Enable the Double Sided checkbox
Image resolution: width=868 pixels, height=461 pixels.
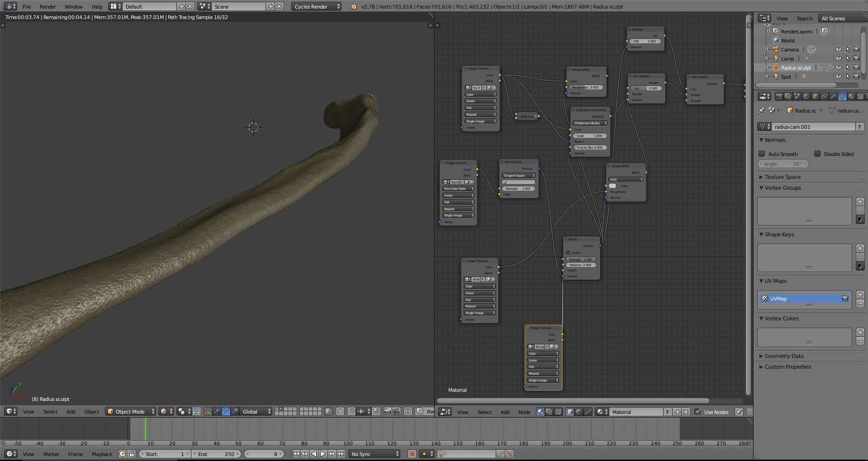point(817,154)
